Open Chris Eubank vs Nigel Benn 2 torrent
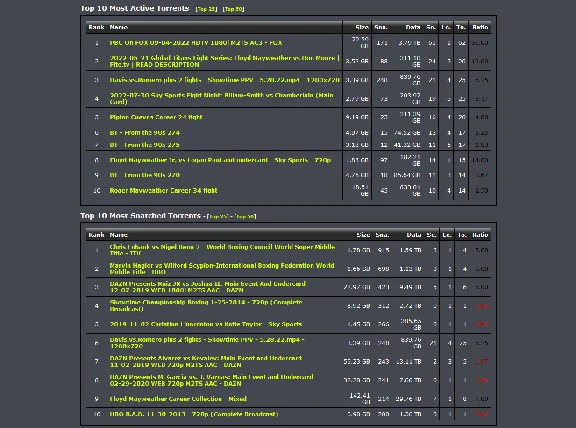 222,250
